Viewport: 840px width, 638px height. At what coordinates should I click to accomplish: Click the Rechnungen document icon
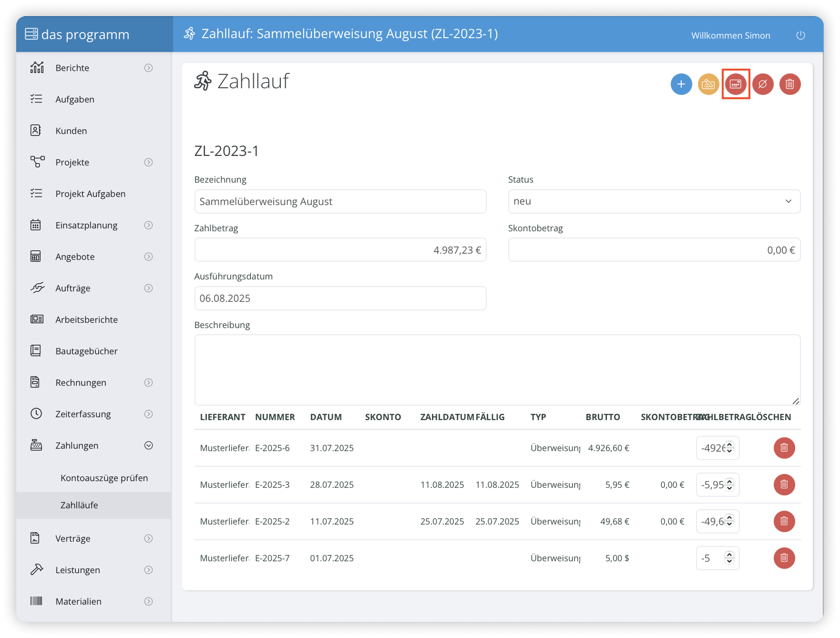click(x=35, y=382)
